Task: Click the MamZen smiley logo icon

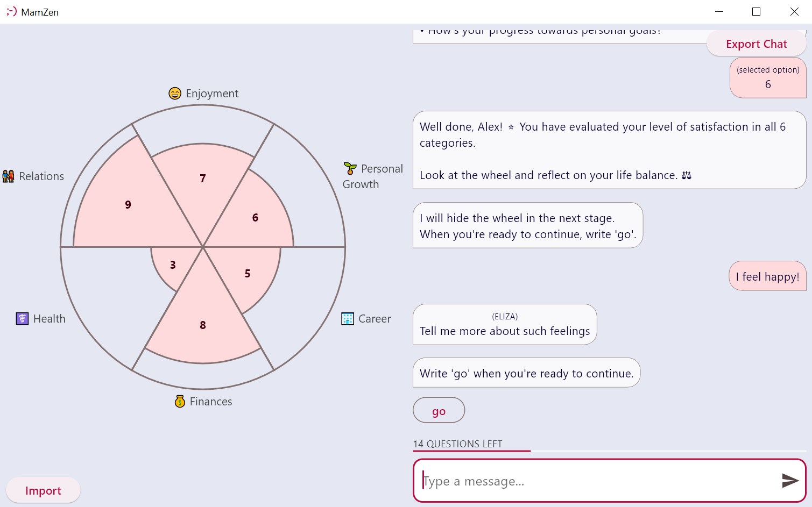Action: [11, 11]
